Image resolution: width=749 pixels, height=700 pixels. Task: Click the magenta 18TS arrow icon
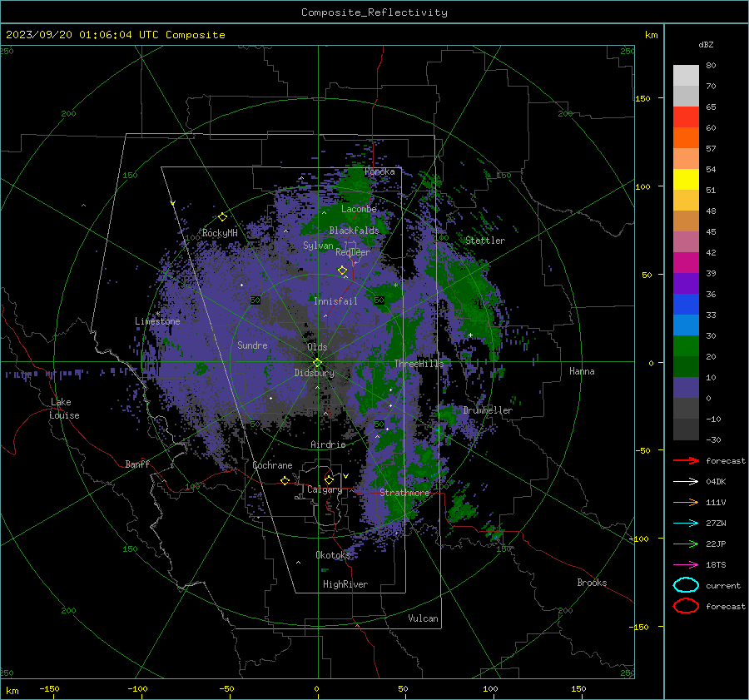(686, 565)
